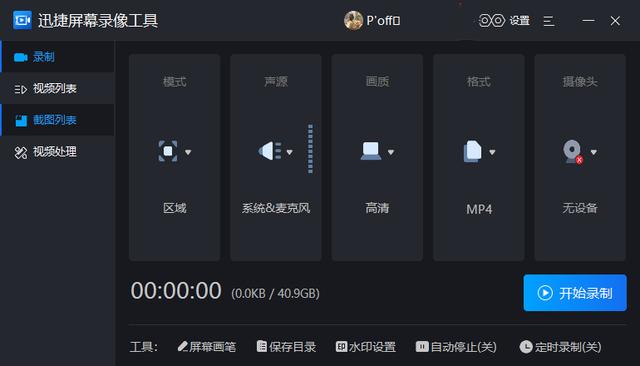Viewport: 640px width, 366px height.
Task: Click the 区域 mode value label
Action: coord(174,208)
